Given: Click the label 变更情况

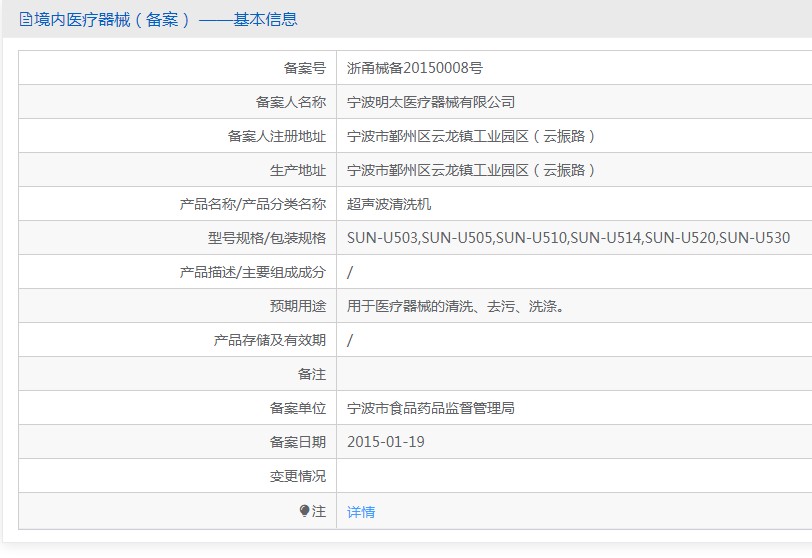Looking at the screenshot, I should (x=298, y=476).
